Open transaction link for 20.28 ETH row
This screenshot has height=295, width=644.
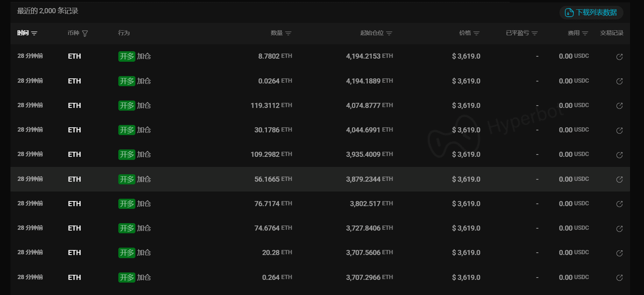(x=620, y=253)
